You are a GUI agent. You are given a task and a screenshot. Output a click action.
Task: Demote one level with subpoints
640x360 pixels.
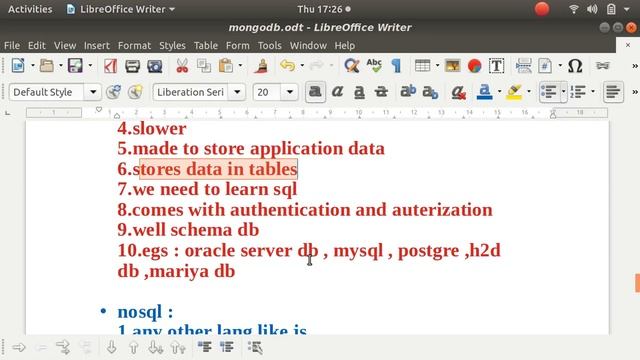click(63, 348)
